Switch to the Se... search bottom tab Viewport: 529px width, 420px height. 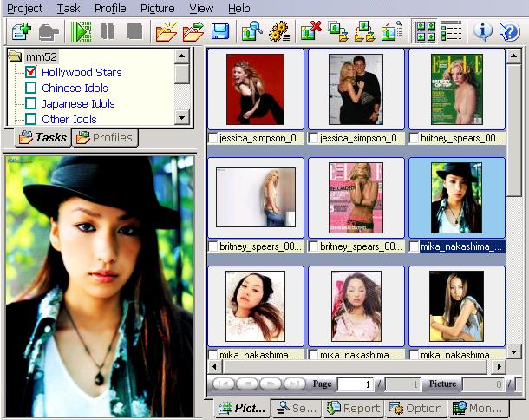[297, 409]
